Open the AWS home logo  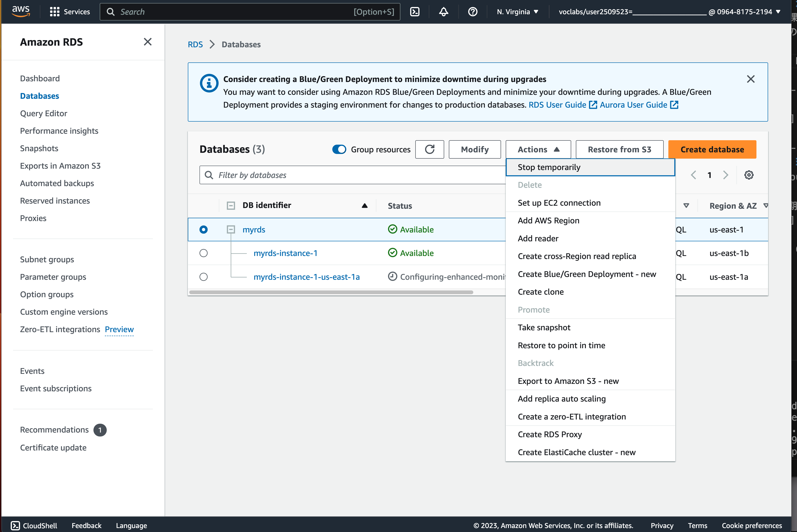21,11
